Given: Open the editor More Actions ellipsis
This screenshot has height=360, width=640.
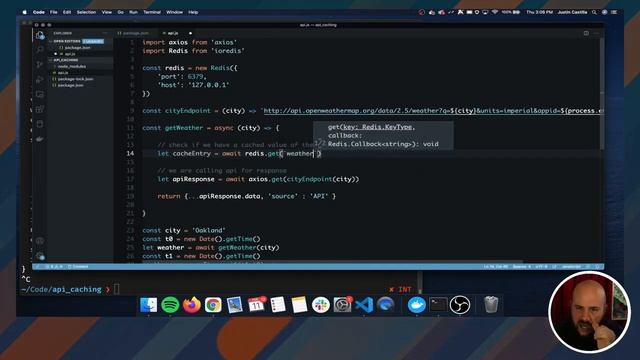Looking at the screenshot, I should click(596, 33).
